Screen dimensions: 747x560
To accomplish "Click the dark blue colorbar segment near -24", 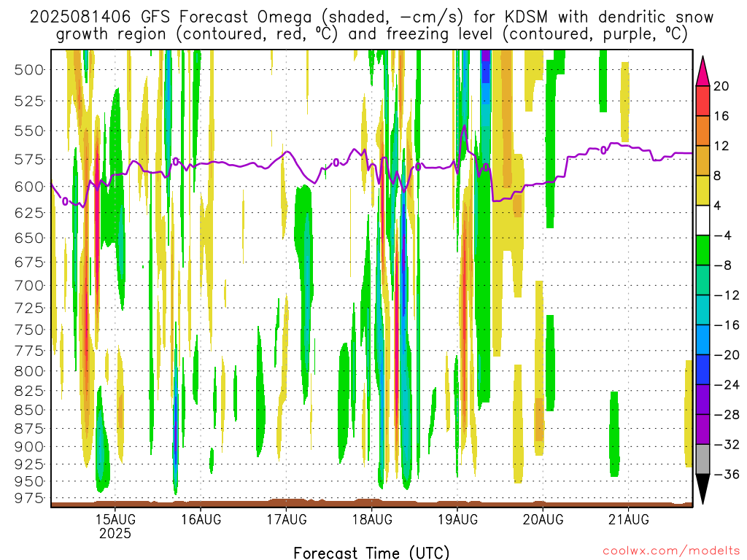I will (703, 370).
